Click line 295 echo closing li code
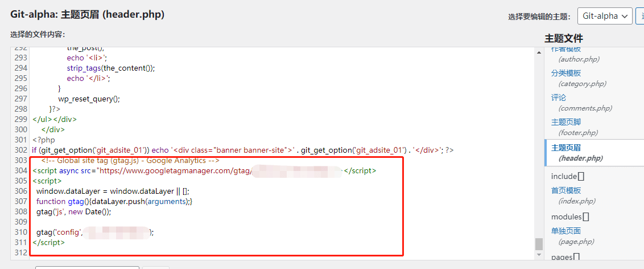Image resolution: width=644 pixels, height=269 pixels. pyautogui.click(x=89, y=78)
